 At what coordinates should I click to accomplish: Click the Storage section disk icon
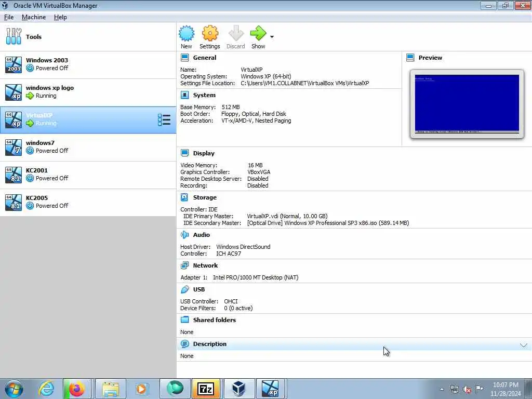[x=184, y=197]
